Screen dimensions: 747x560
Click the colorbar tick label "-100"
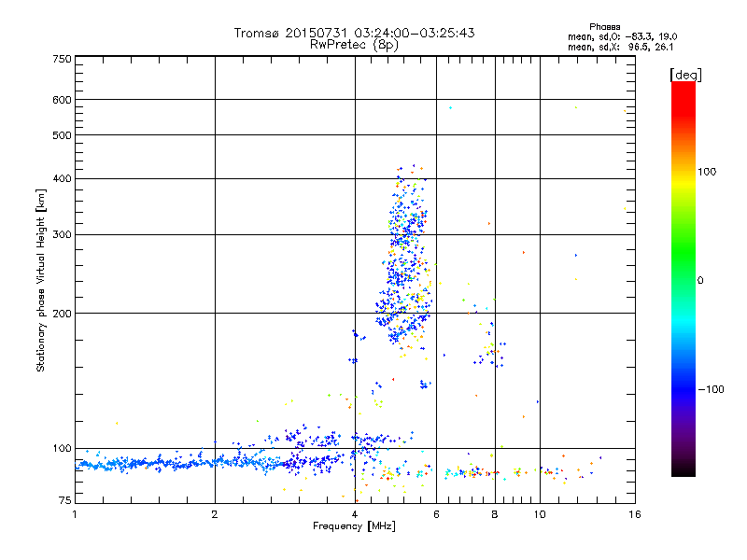[x=711, y=389]
